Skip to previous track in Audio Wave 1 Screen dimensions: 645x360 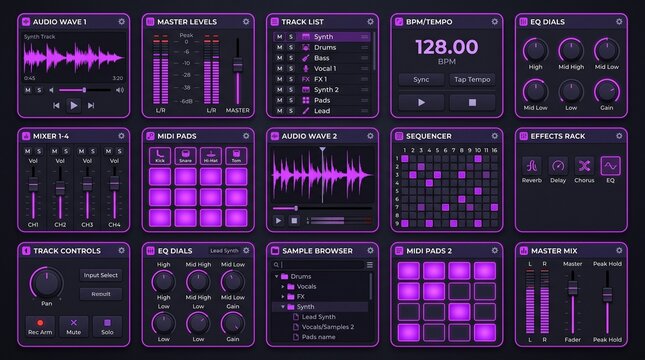[56, 106]
